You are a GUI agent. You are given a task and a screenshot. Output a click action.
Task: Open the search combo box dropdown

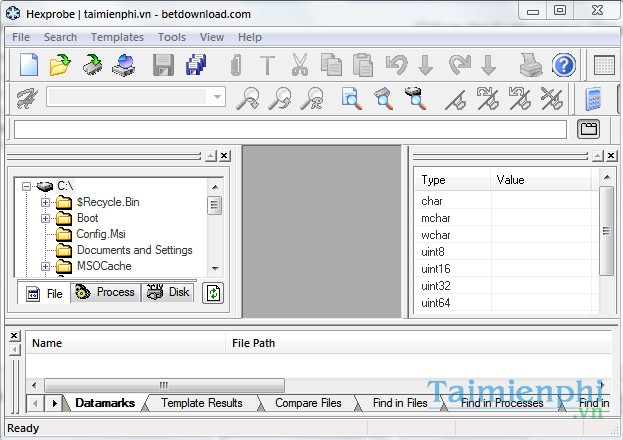tap(217, 97)
